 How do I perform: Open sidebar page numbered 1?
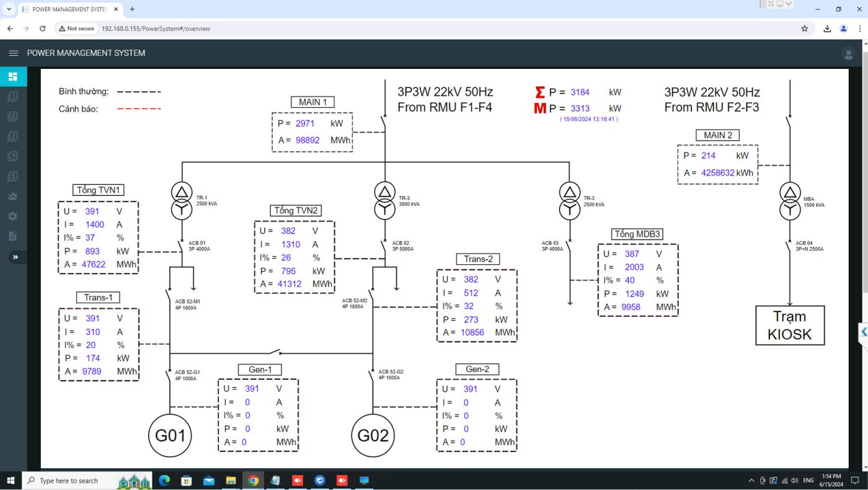coord(13,97)
